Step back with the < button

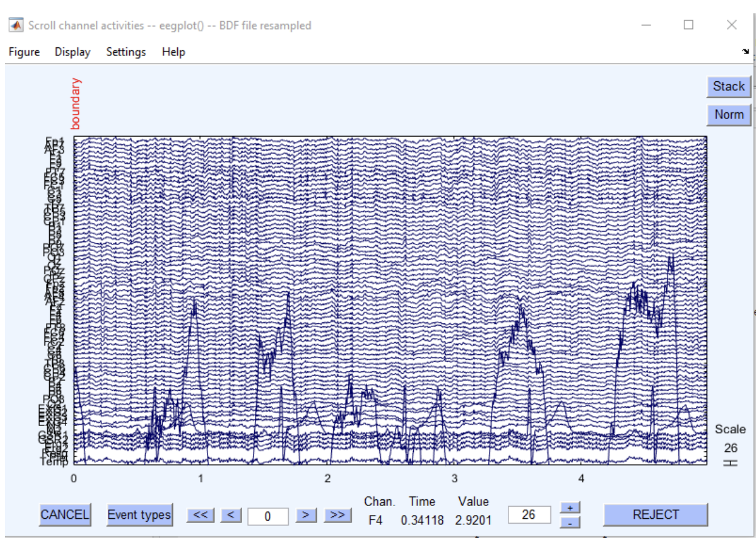(x=231, y=515)
